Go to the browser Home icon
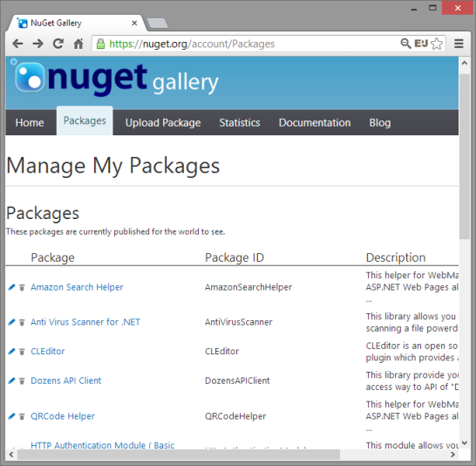The width and height of the screenshot is (476, 466). (x=78, y=44)
